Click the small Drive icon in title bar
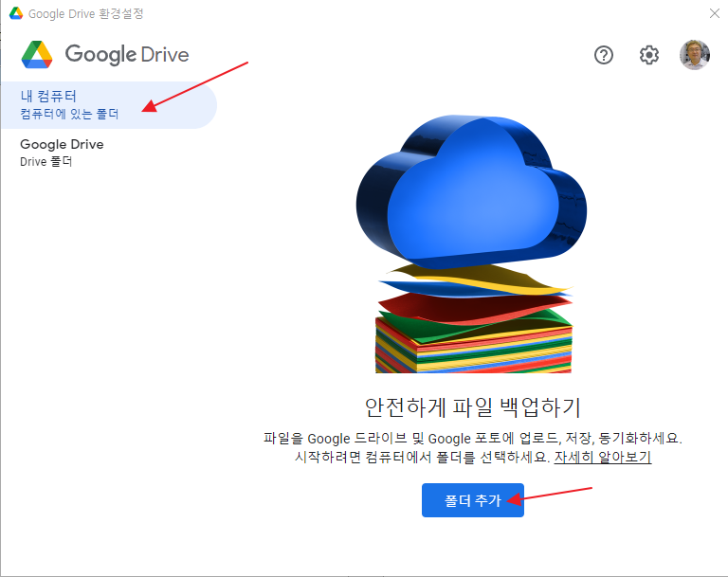Image resolution: width=728 pixels, height=577 pixels. 16,13
